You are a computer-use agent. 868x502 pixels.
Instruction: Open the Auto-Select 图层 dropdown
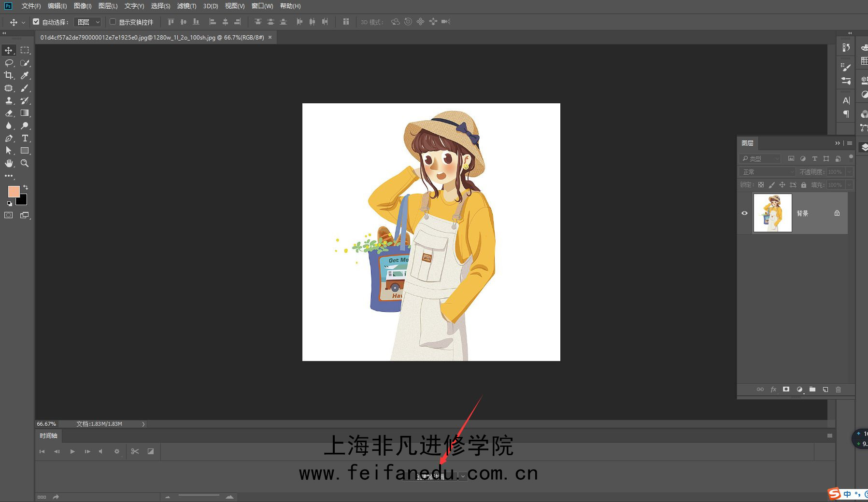(87, 22)
